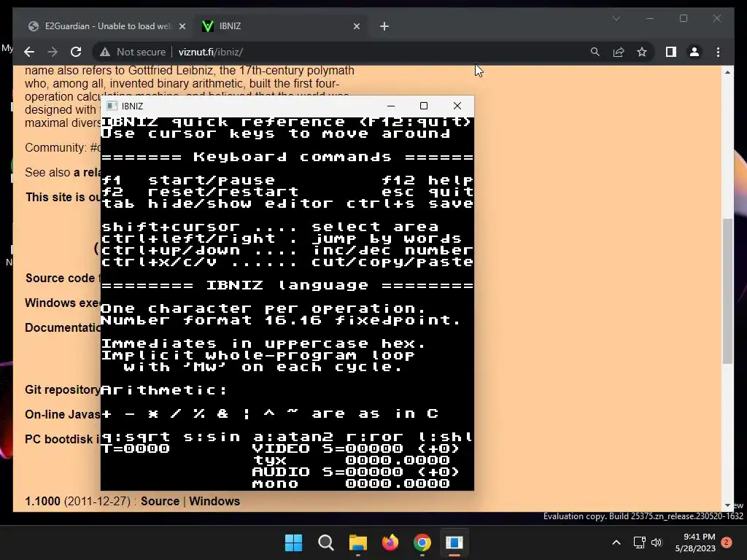Click the forward navigation arrow

point(53,52)
